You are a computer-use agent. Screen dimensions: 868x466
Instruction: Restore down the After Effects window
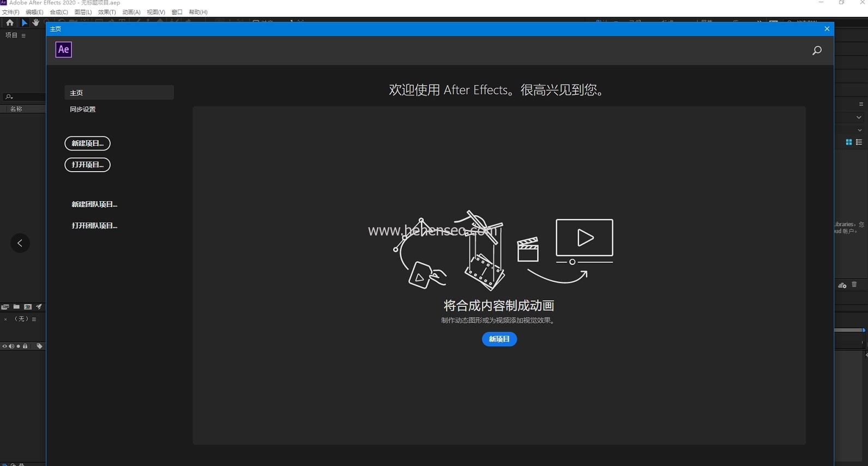point(842,3)
